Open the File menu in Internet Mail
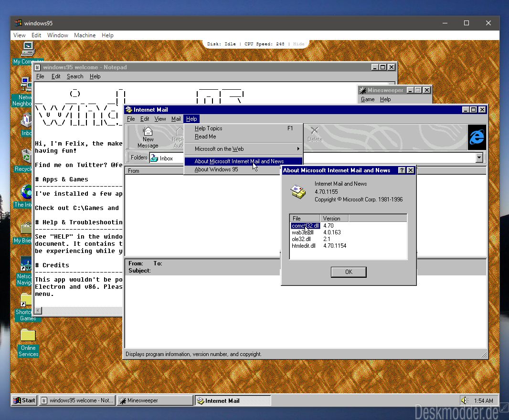 click(x=131, y=119)
